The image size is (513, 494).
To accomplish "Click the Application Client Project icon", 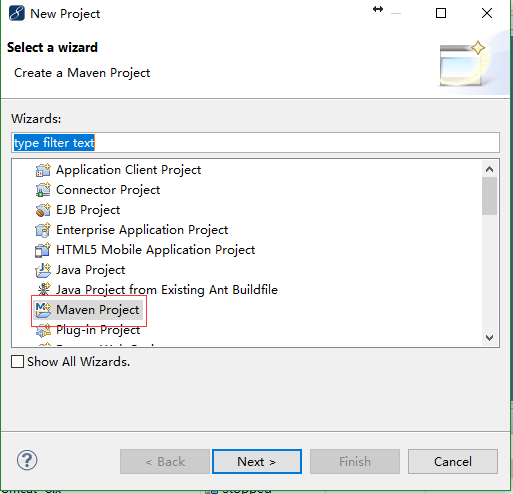I will coord(43,170).
